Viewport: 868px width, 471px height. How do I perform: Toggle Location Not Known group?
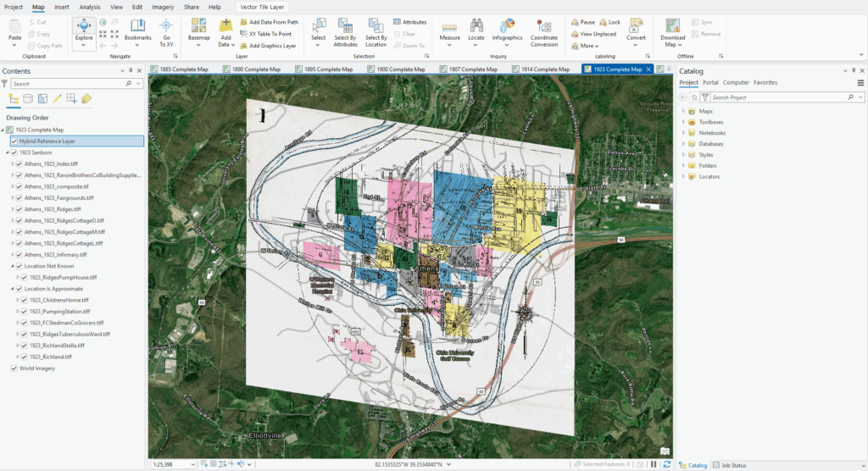pyautogui.click(x=19, y=266)
